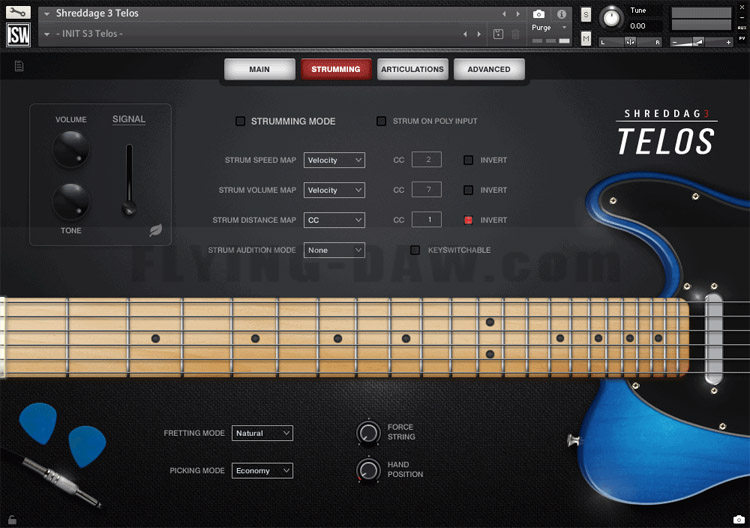Open the ARTICULATIONS tab
Viewport: 750px width, 528px height.
coord(412,69)
